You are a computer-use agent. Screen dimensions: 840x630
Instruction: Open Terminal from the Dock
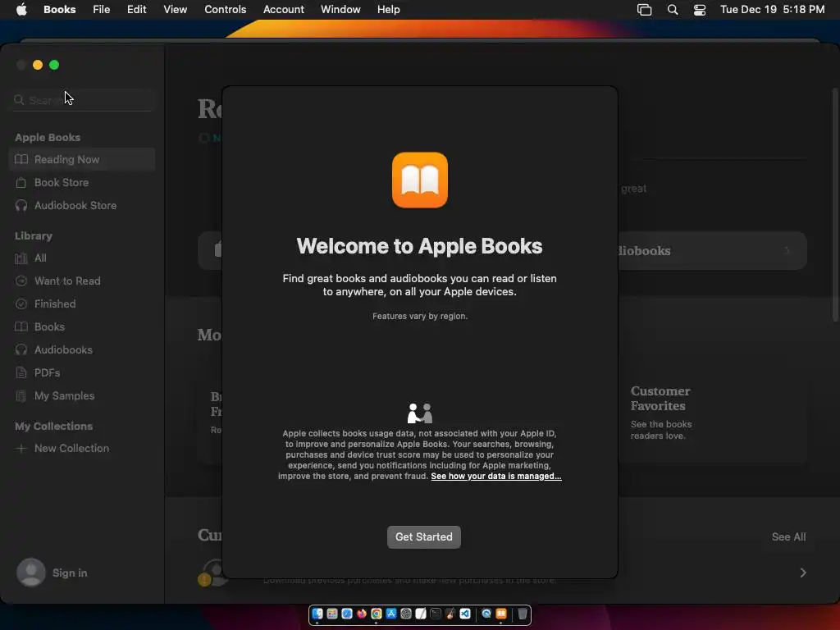click(436, 614)
